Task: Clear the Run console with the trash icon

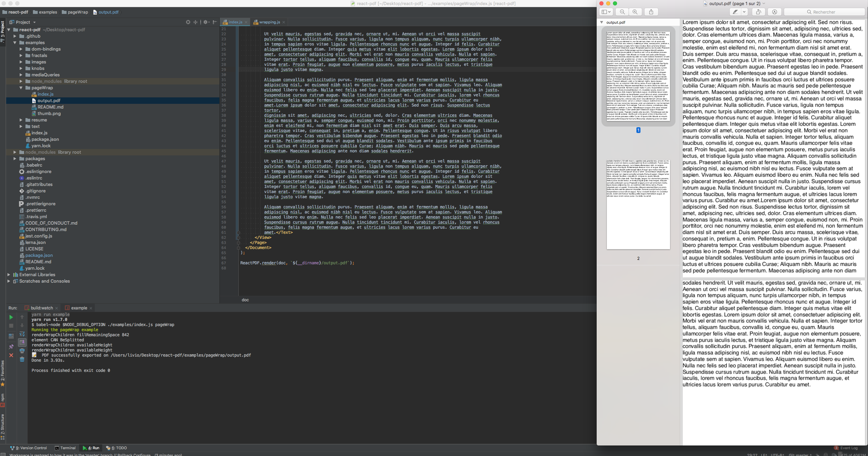Action: click(x=22, y=359)
